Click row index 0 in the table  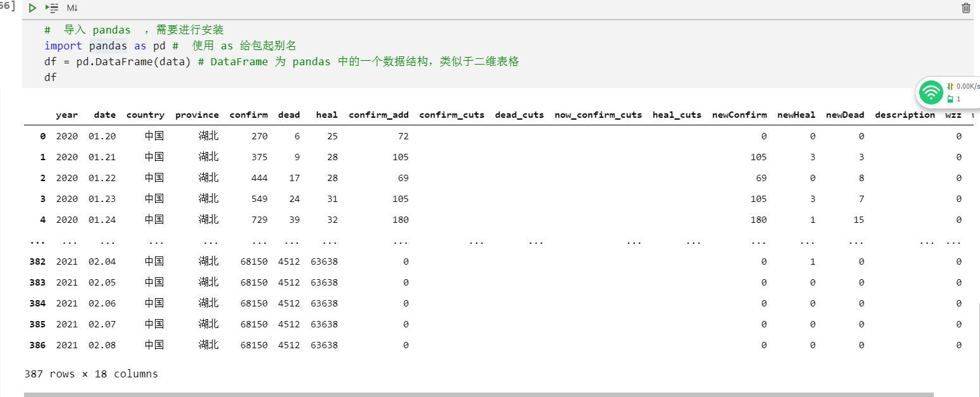43,136
